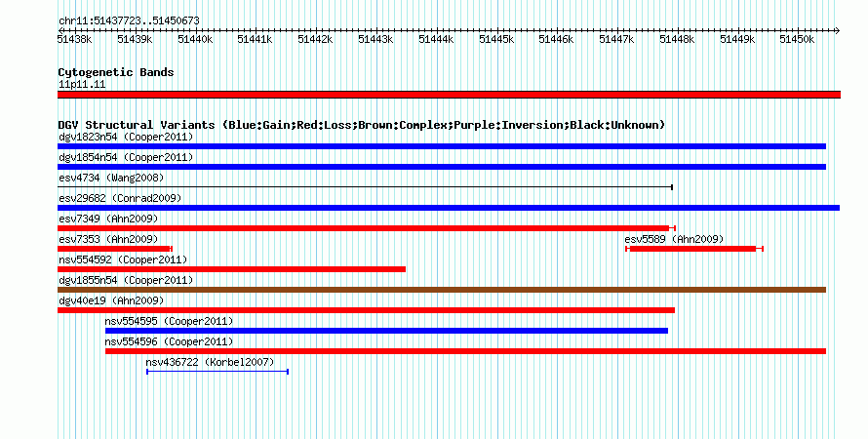The width and height of the screenshot is (868, 439).
Task: Select the nsv554592 (Cooper2011) label
Action: pos(123,259)
